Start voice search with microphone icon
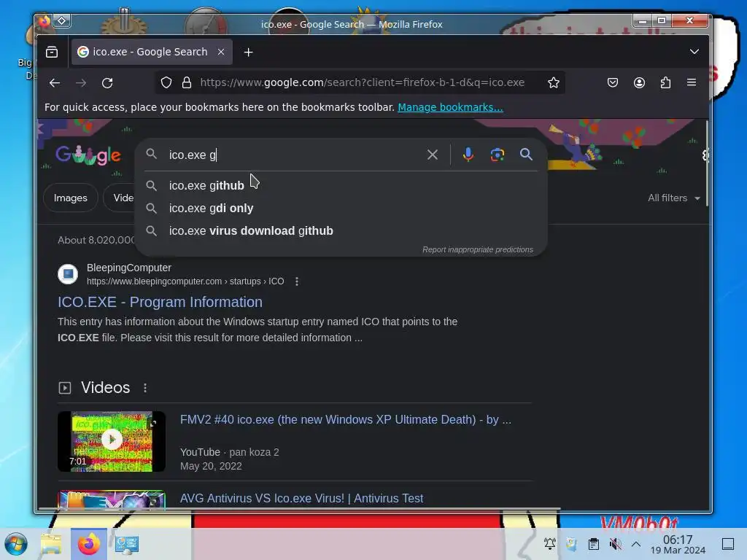 (468, 155)
